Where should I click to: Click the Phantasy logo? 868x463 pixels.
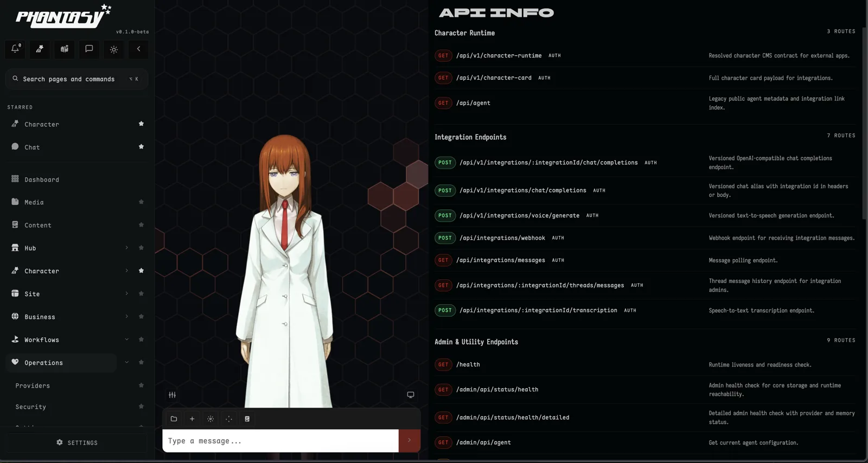coord(63,16)
